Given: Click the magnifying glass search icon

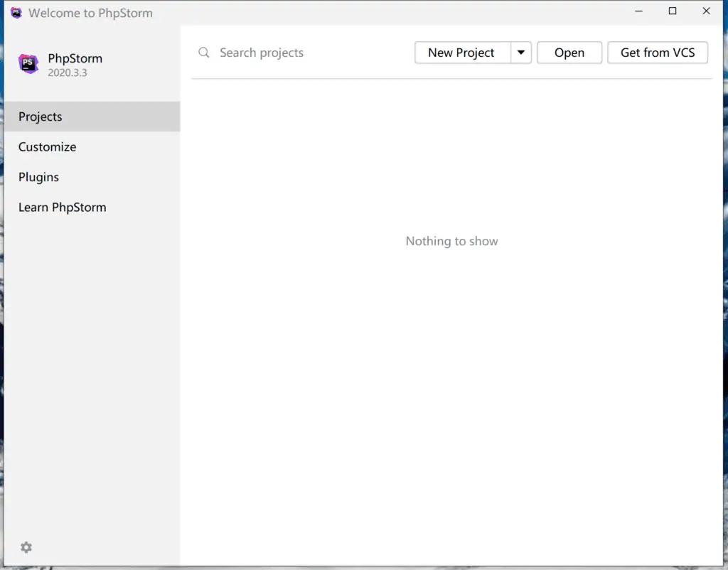Looking at the screenshot, I should [204, 53].
